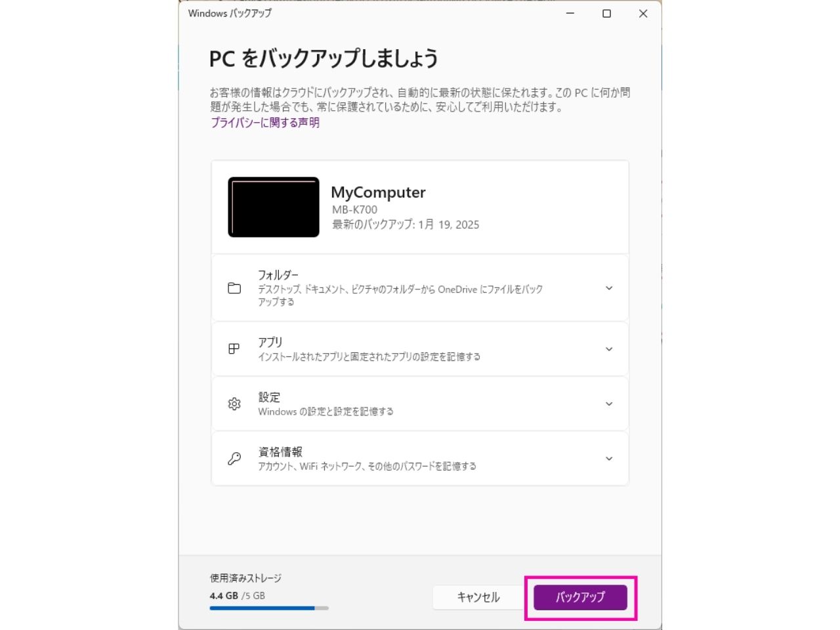Click the storage usage progress bar
Screen dimensions: 840x630
[x=269, y=608]
